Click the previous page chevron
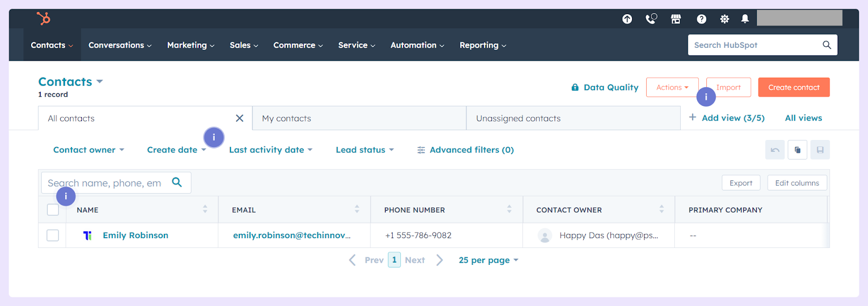Image resolution: width=868 pixels, height=306 pixels. 352,260
